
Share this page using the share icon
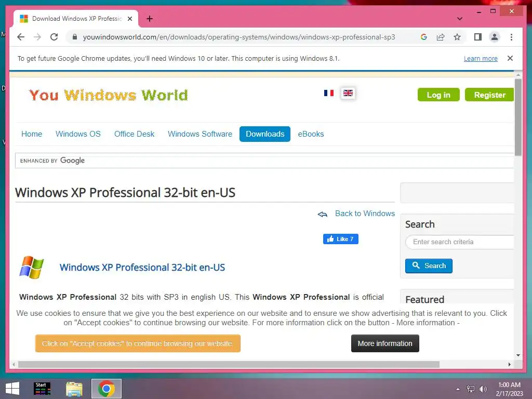point(441,37)
